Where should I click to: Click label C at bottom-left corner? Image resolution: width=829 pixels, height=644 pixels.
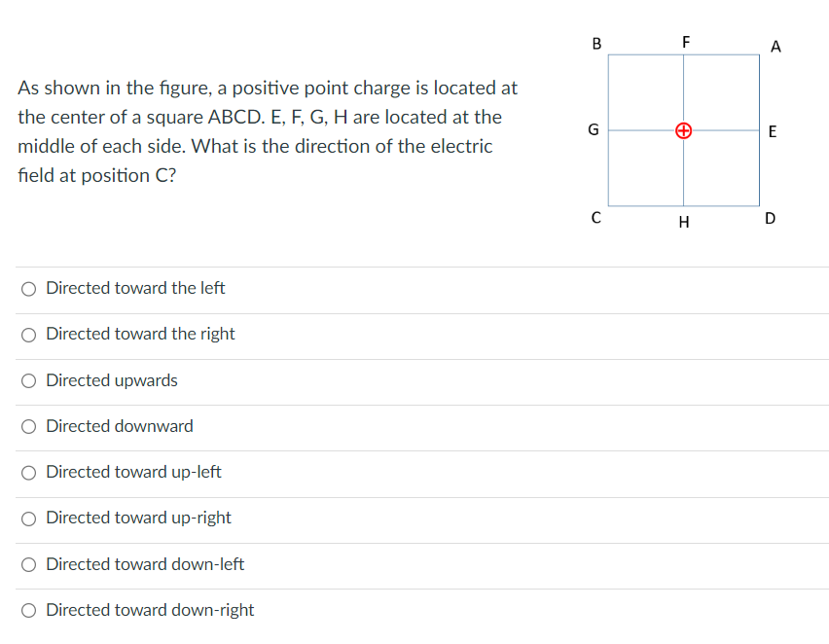point(595,218)
